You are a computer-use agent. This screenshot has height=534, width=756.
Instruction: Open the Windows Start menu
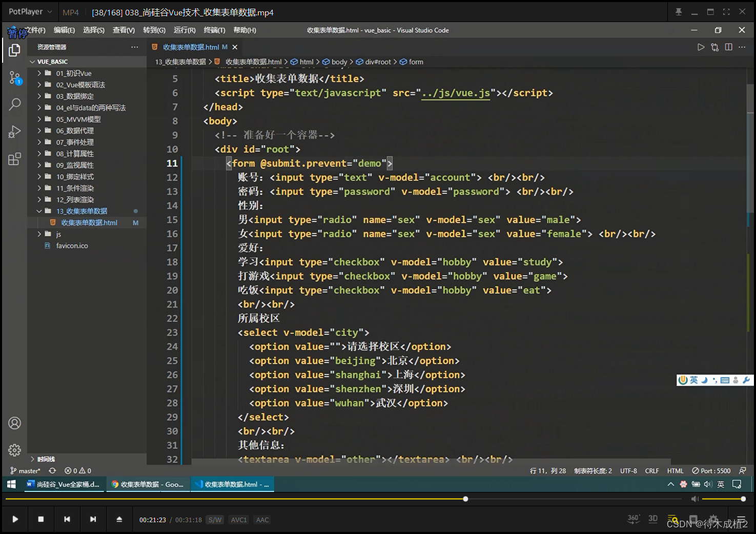(x=11, y=484)
